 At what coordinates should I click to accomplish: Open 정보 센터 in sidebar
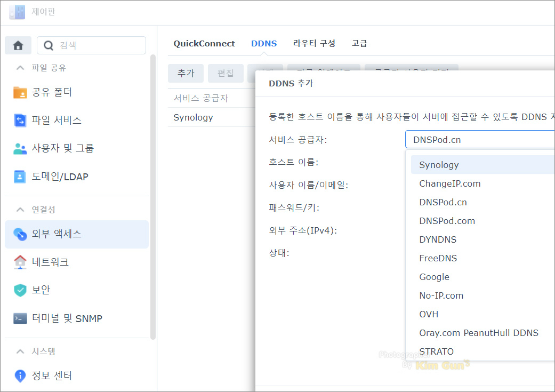(76, 375)
